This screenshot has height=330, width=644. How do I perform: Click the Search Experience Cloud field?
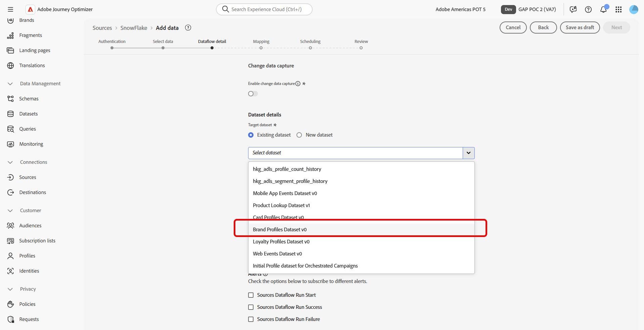tap(264, 9)
